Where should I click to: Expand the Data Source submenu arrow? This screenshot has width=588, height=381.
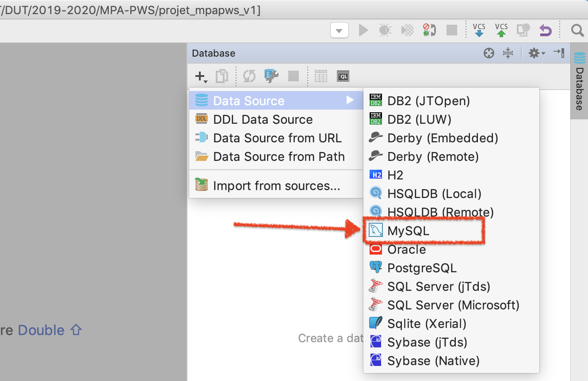pos(350,100)
